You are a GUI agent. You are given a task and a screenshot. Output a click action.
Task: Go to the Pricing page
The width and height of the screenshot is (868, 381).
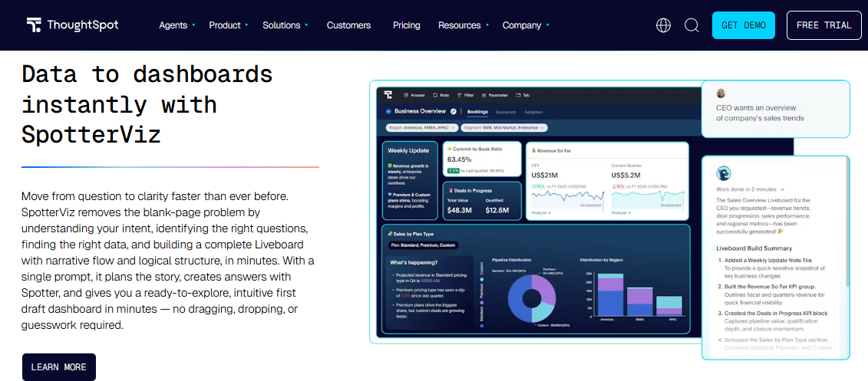click(x=406, y=25)
